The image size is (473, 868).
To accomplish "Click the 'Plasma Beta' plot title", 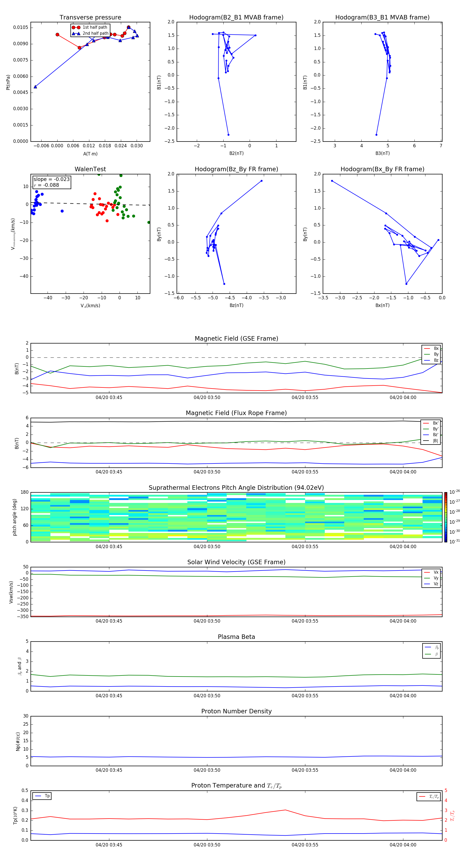I will tap(236, 637).
